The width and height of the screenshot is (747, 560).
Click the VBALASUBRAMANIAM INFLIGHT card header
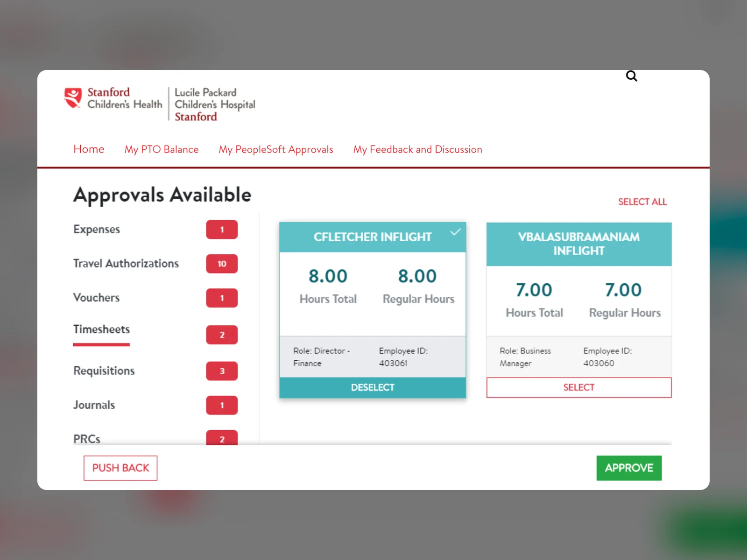579,244
